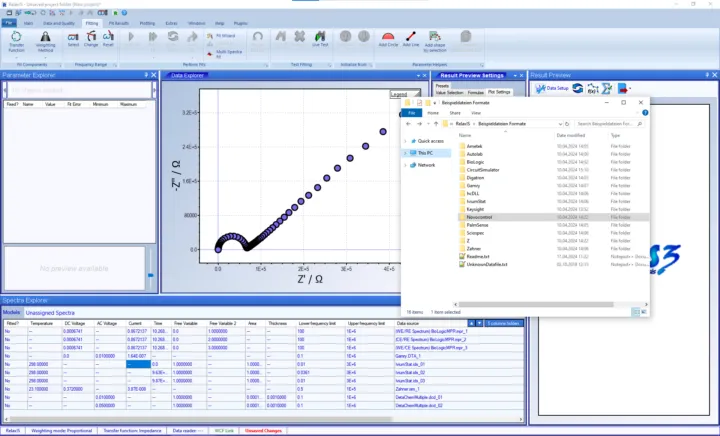The height and width of the screenshot is (436, 720).
Task: Open the BioLogic folder
Action: [x=475, y=159]
